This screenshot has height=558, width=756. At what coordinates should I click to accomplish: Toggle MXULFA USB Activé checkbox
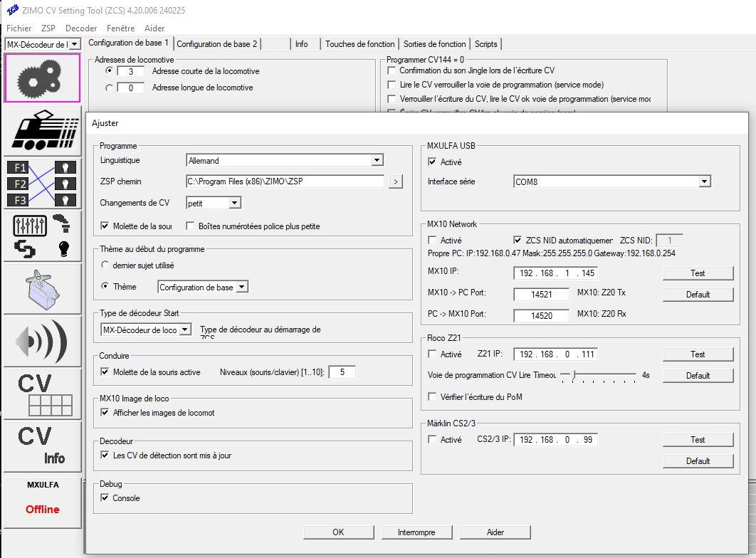point(432,162)
